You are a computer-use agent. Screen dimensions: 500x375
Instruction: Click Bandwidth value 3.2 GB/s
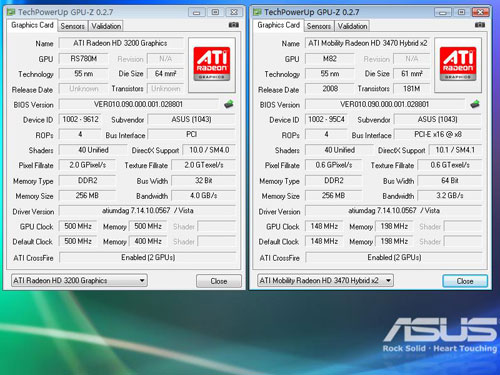[450, 196]
